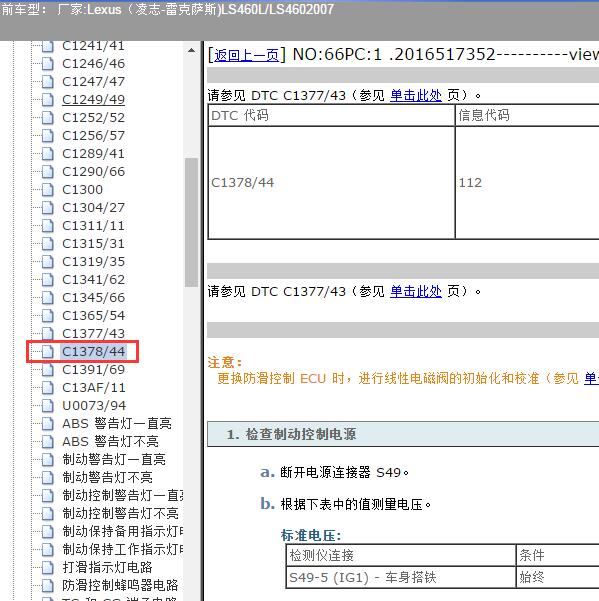Click the 始终 condition cell
The width and height of the screenshot is (599, 601).
tap(558, 577)
